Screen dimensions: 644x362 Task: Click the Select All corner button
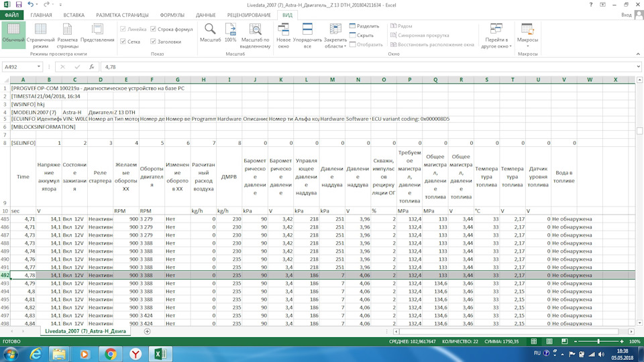coord(5,80)
